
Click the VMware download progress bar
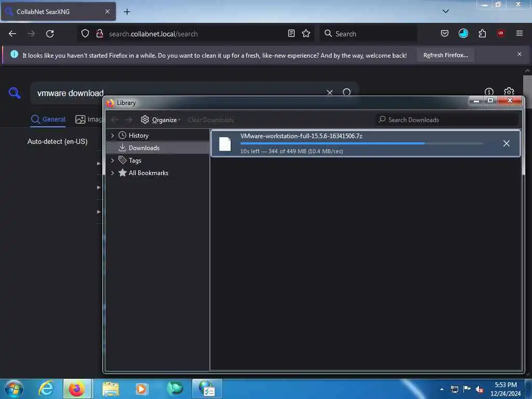click(x=362, y=143)
